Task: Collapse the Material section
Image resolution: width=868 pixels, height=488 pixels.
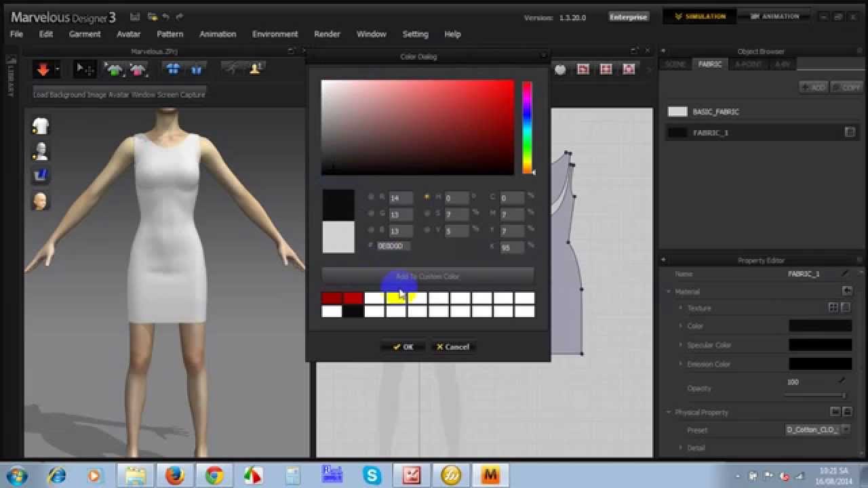Action: (x=669, y=291)
